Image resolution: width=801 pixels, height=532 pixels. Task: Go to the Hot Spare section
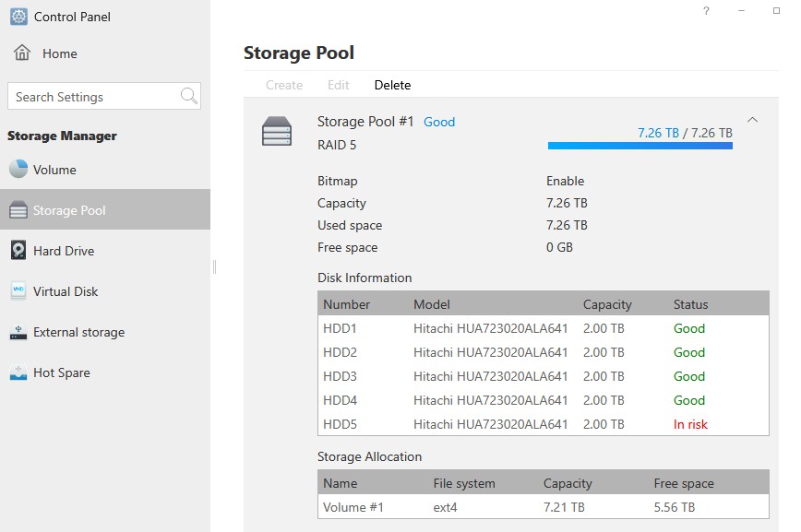[62, 372]
